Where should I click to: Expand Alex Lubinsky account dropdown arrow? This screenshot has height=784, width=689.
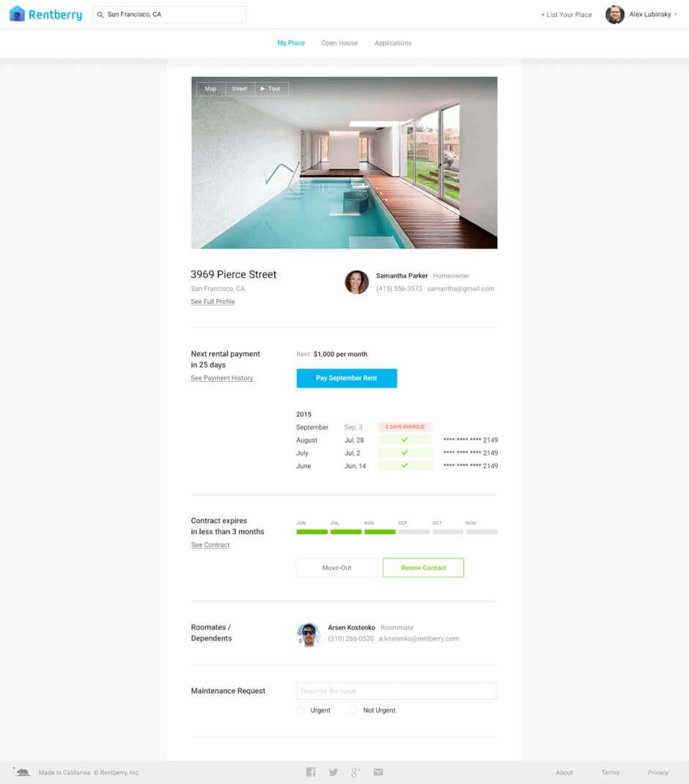pos(676,15)
